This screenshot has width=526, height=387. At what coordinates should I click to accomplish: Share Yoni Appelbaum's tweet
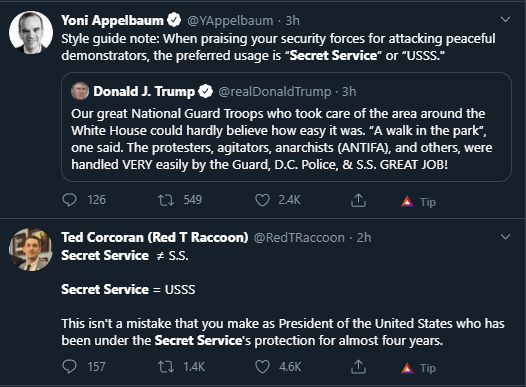point(358,200)
